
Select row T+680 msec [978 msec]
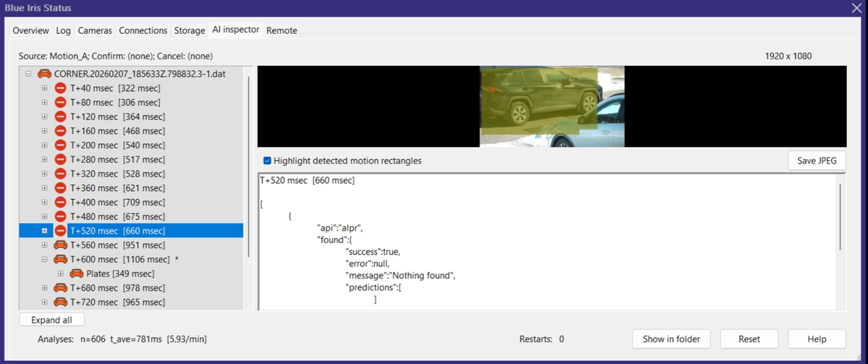[117, 288]
